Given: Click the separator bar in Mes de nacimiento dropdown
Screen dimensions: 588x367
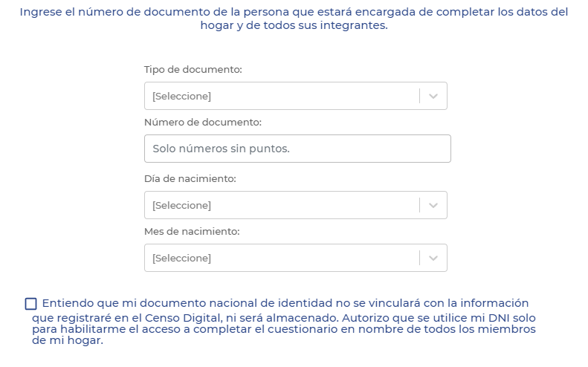Looking at the screenshot, I should (x=419, y=258).
